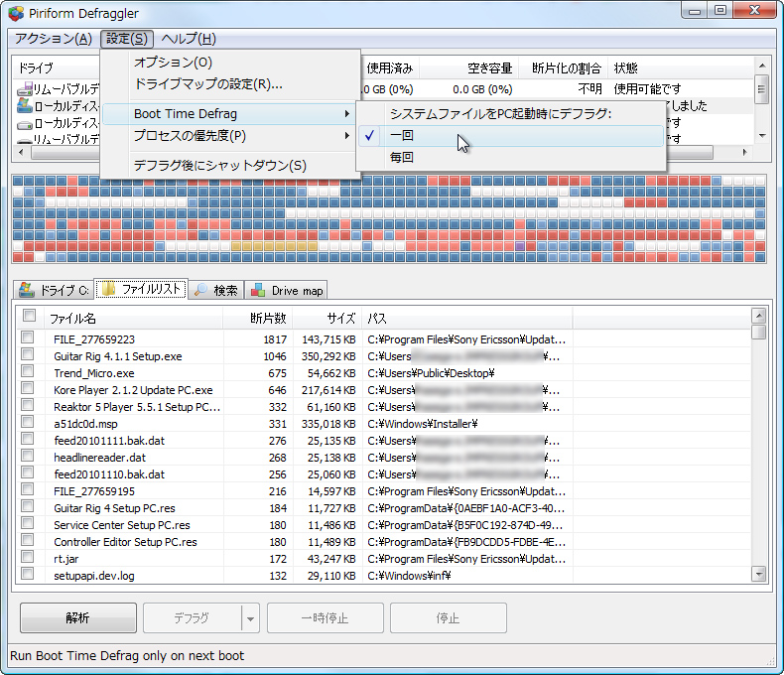Click the drive list scroll-down arrow
Screen dimensions: 784x675
762,136
